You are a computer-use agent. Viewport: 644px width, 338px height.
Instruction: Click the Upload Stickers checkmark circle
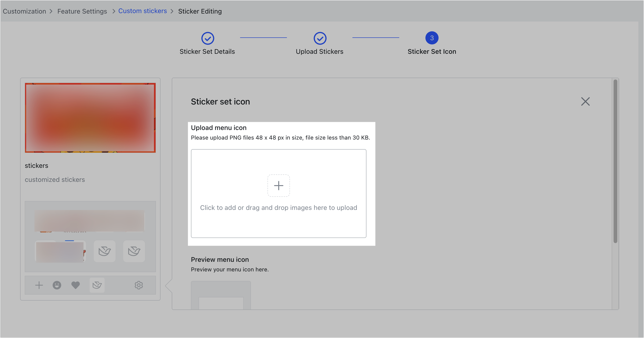tap(319, 38)
